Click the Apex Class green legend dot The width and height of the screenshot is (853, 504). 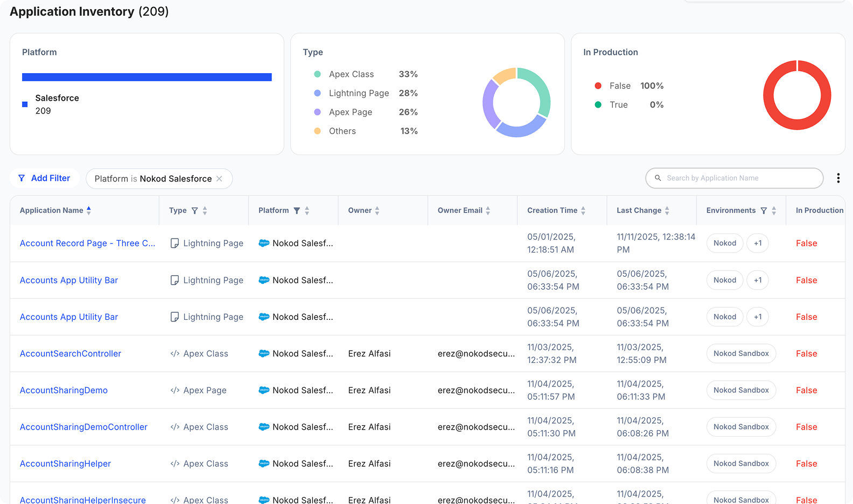[x=318, y=74]
